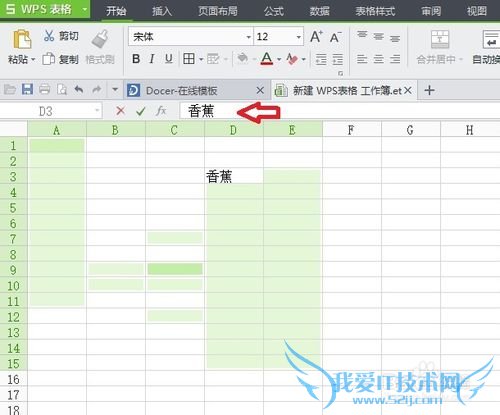
Task: Click the increase indent icon
Action: pyautogui.click(x=338, y=59)
